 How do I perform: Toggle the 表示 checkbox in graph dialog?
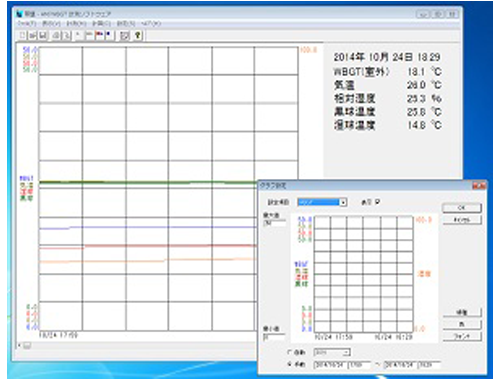tap(377, 202)
